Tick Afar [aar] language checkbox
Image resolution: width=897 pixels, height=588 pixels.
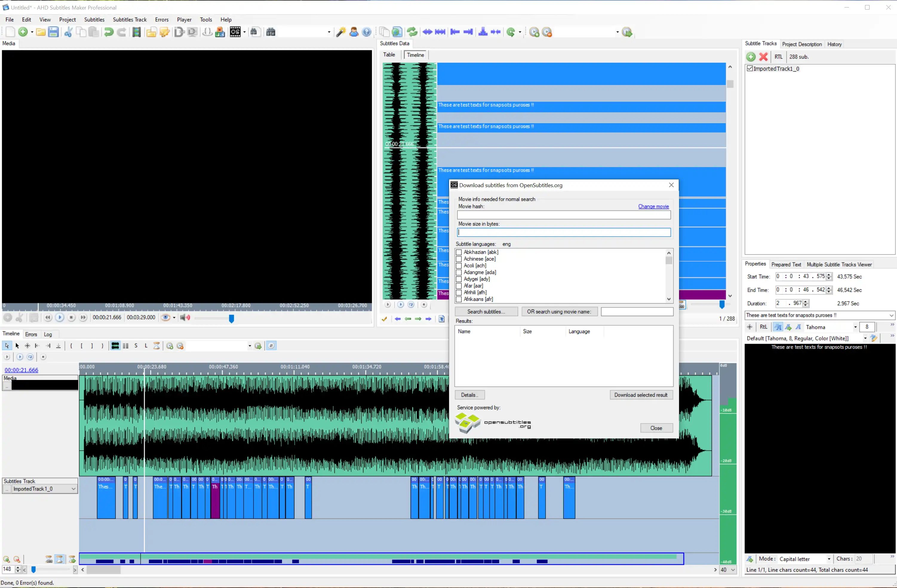(x=459, y=286)
